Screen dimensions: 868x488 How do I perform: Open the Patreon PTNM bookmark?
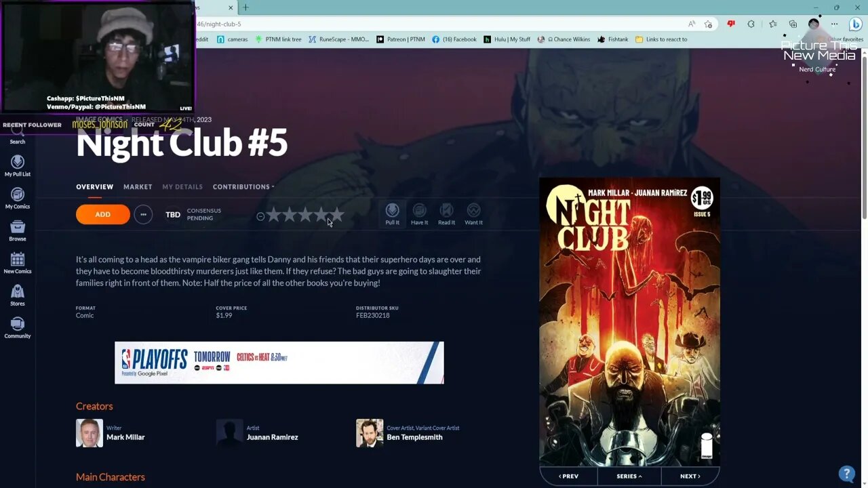[400, 39]
